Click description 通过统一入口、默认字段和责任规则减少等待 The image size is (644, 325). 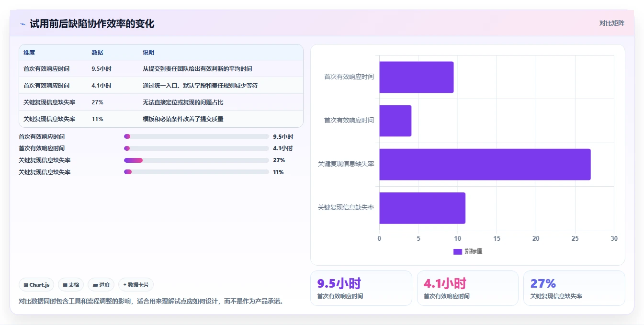click(200, 86)
